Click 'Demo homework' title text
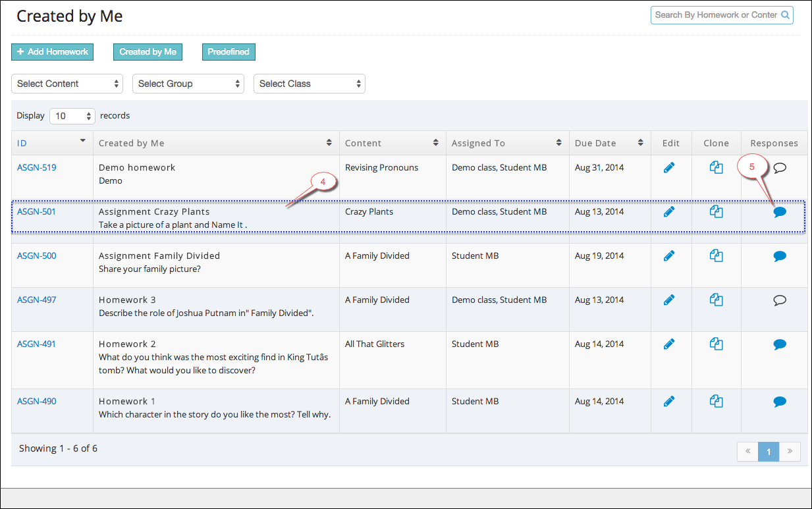This screenshot has width=812, height=509. (137, 167)
